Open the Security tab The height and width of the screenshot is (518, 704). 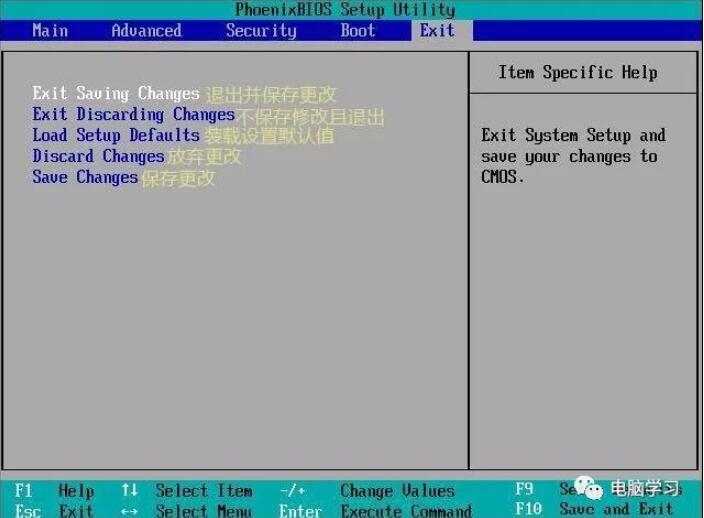pos(261,31)
